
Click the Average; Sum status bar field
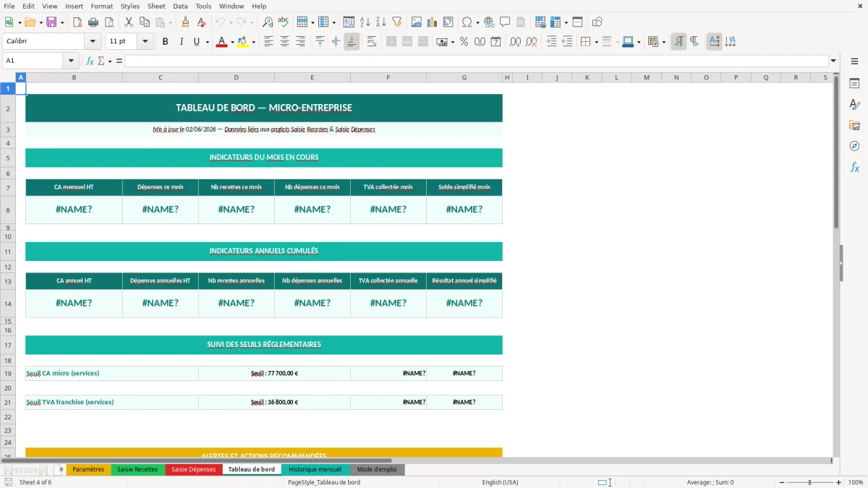point(710,482)
